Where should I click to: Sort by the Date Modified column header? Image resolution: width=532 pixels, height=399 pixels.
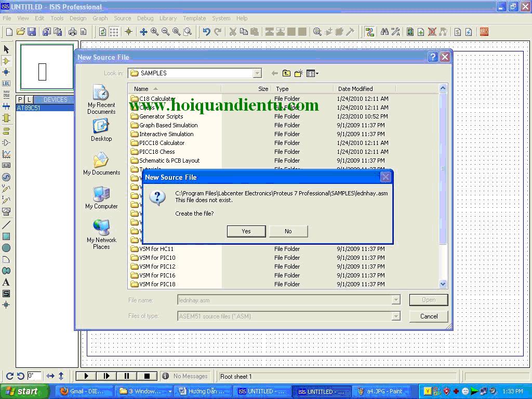click(364, 89)
